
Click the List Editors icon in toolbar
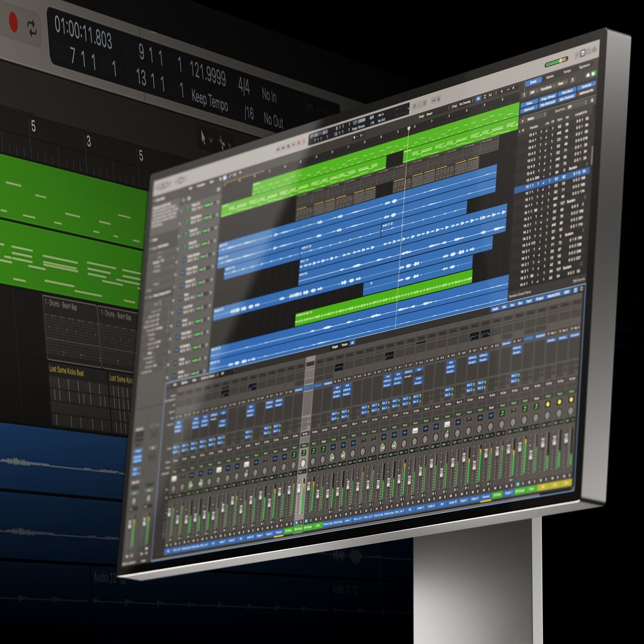coord(583,53)
